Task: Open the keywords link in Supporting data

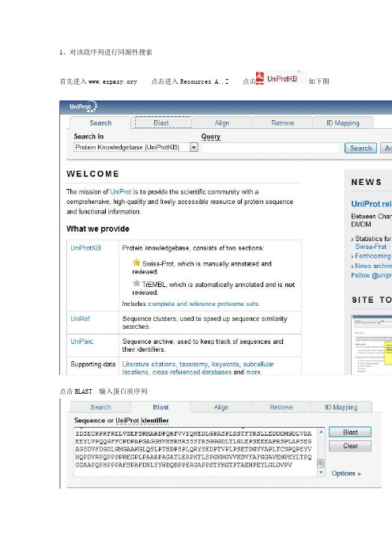Action: (225, 364)
